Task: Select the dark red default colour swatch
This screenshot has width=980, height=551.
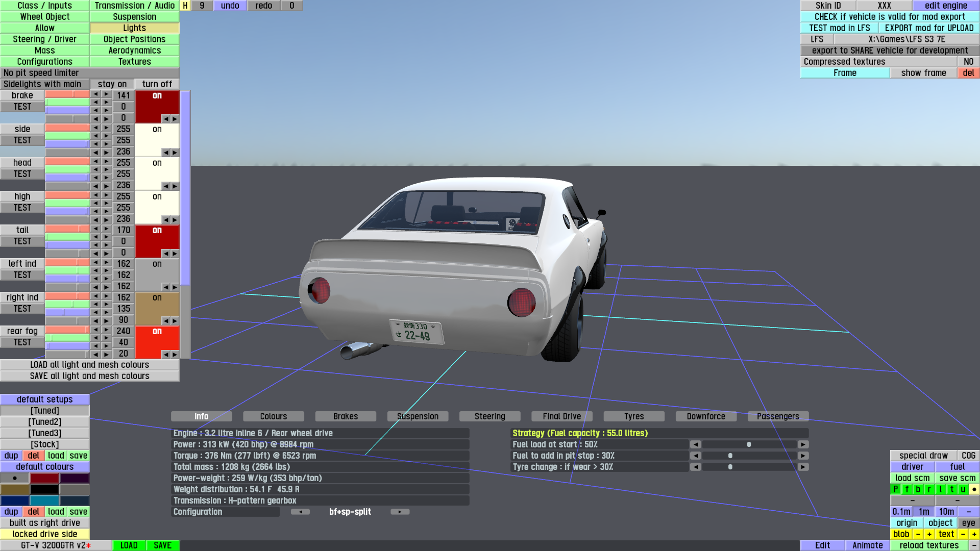Action: (x=44, y=478)
